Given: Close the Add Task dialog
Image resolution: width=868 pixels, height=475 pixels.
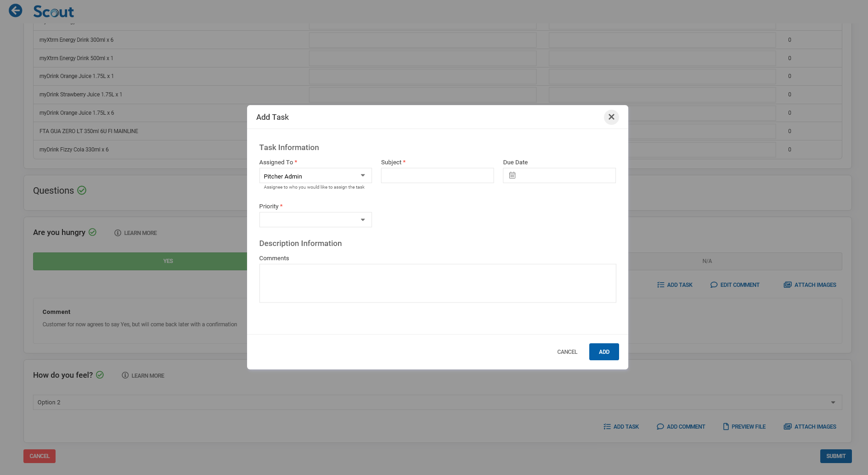Looking at the screenshot, I should (611, 117).
